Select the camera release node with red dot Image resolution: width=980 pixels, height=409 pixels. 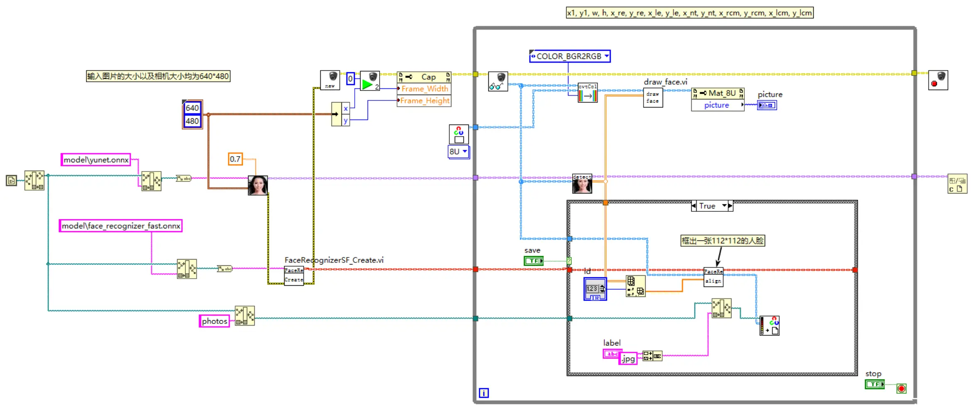(x=938, y=80)
